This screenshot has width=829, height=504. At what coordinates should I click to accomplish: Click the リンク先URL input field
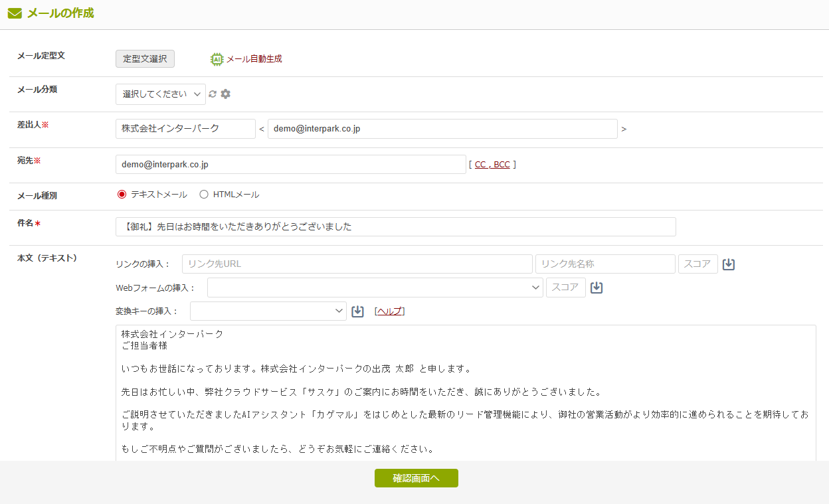(x=357, y=264)
